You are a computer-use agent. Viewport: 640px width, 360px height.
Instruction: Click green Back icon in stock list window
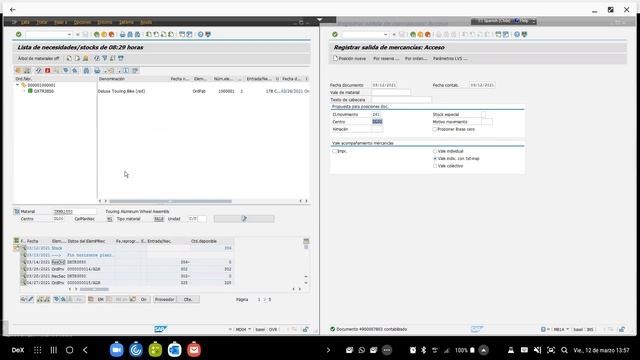pos(96,34)
